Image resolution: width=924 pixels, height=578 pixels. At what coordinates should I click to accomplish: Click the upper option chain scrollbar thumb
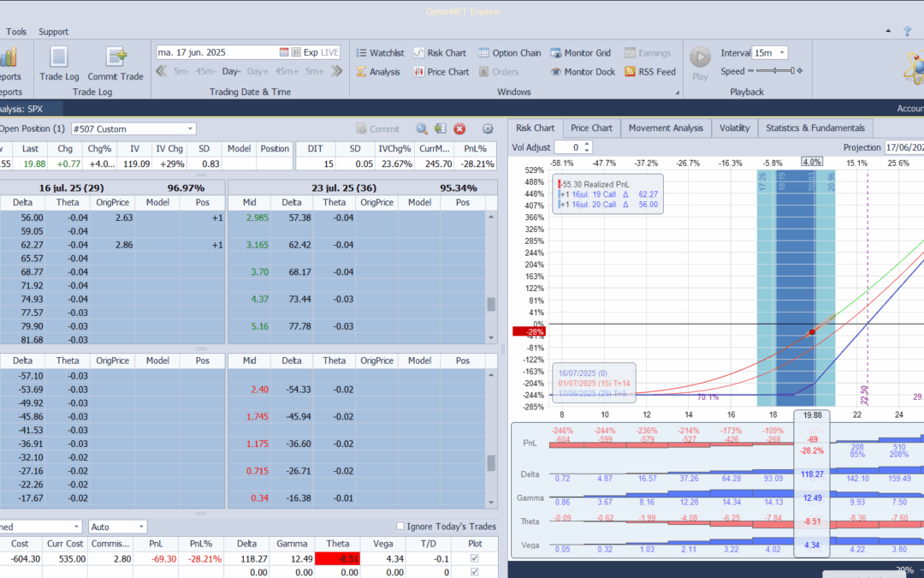[x=491, y=304]
